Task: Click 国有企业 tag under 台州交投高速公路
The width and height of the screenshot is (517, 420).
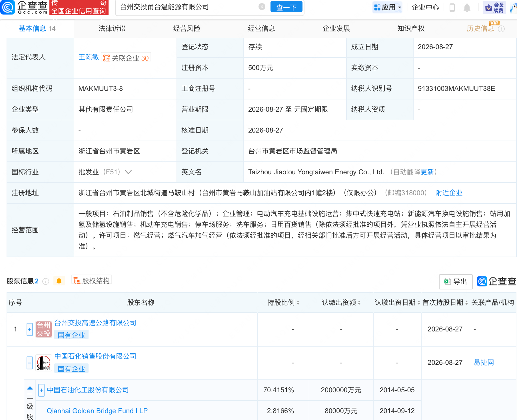Action: pyautogui.click(x=71, y=335)
